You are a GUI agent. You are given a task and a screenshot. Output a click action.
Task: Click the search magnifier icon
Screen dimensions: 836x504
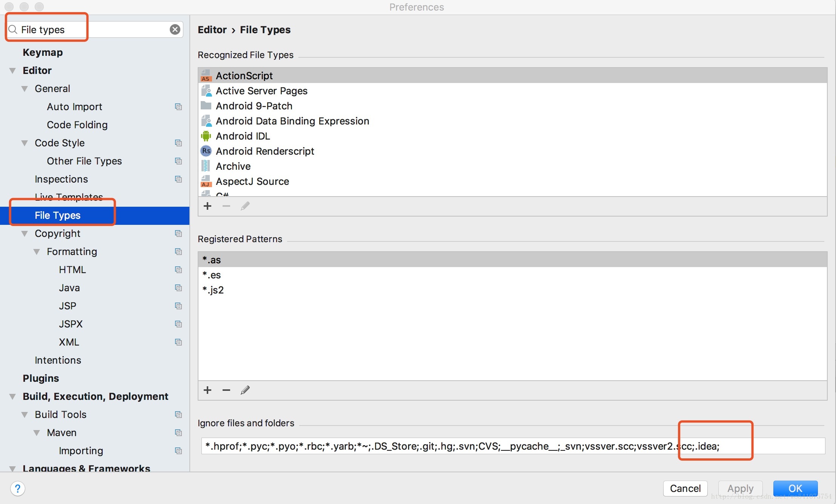coord(13,29)
